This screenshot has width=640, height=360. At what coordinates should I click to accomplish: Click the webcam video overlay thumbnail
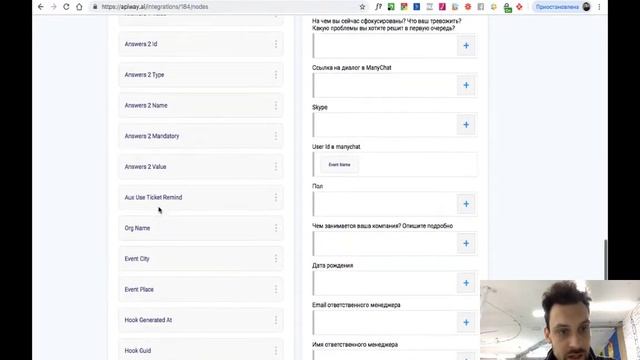coord(560,320)
